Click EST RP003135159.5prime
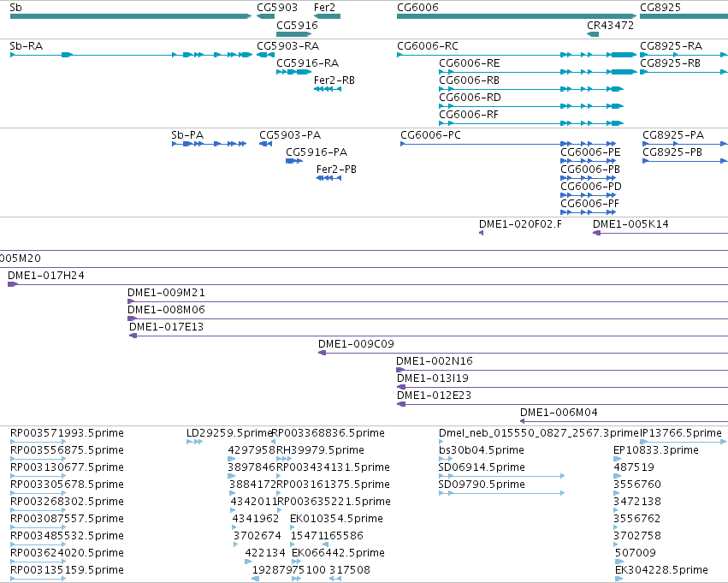Screen dimensions: 728x583 pyautogui.click(x=67, y=571)
